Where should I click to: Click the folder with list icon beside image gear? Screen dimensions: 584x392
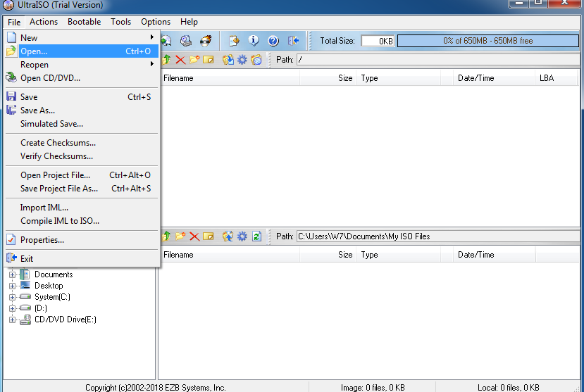[256, 60]
